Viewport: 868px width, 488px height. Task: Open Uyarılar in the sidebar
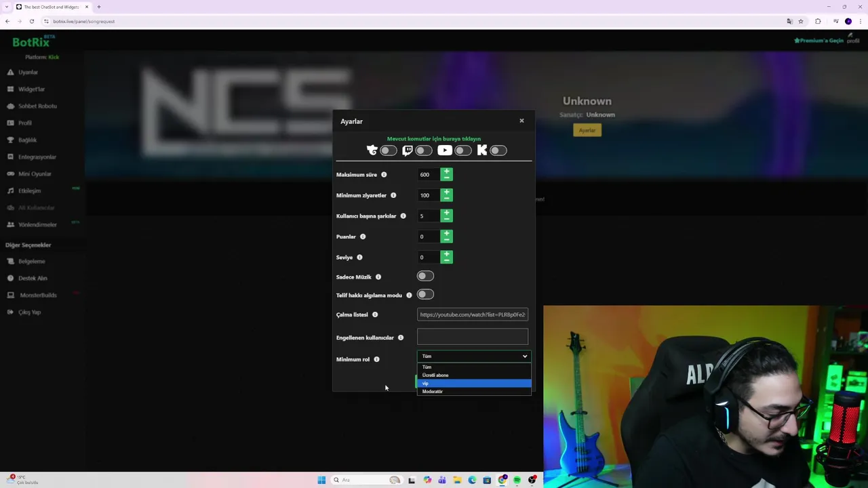28,72
